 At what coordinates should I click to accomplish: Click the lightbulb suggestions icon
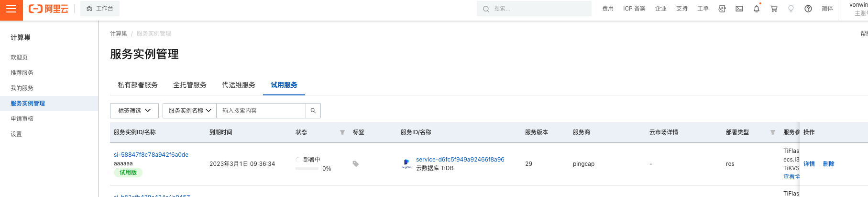coord(791,9)
